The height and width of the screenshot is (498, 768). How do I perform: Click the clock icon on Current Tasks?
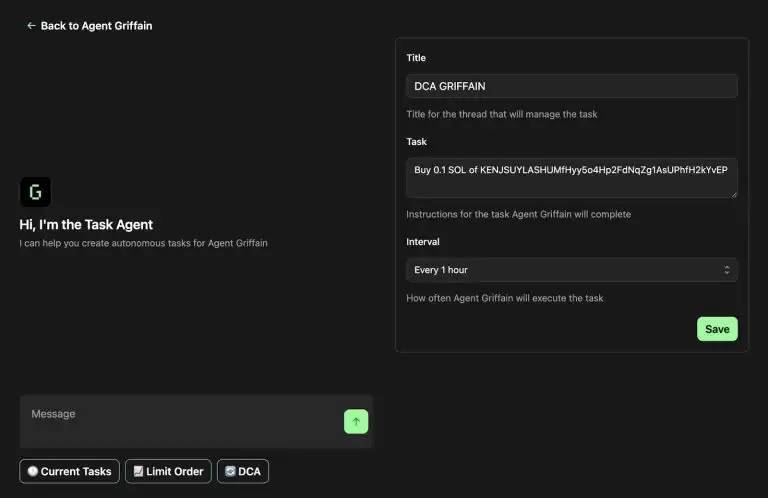point(33,471)
